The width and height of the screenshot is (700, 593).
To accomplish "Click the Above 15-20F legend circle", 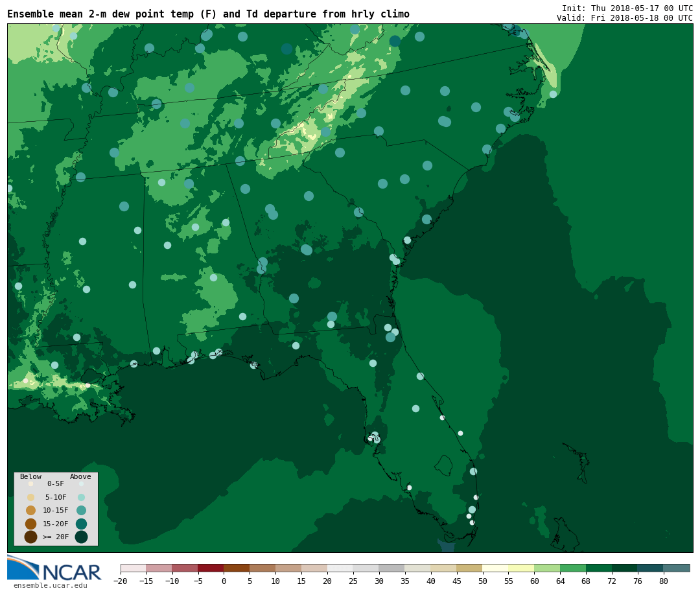I will (81, 524).
